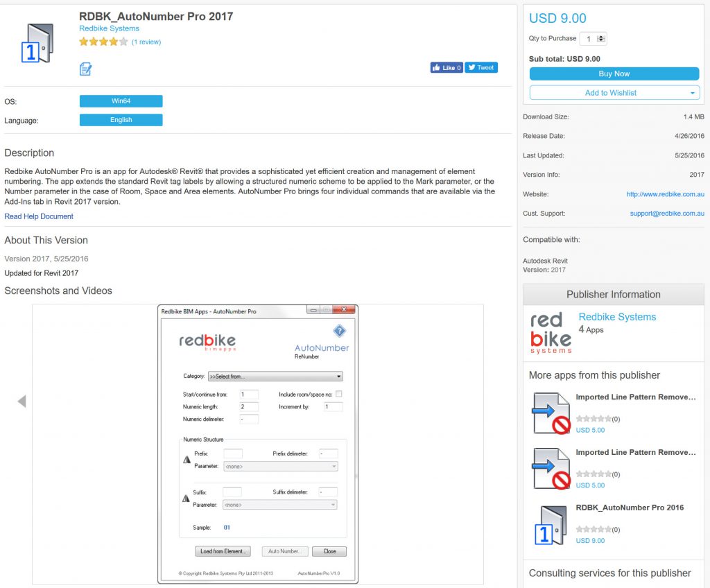Toggle Include room/space no checkbox
Screen dimensions: 710x588
click(339, 394)
